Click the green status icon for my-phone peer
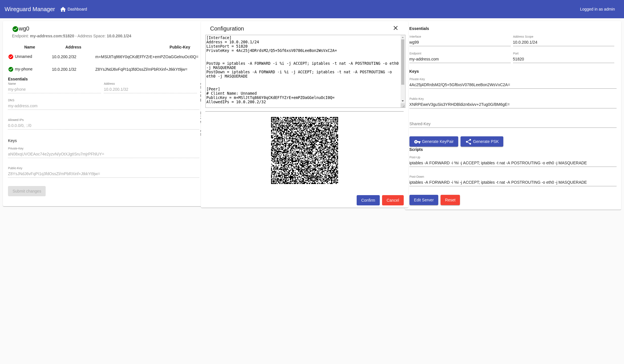Image resolution: width=624 pixels, height=364 pixels. (x=11, y=69)
